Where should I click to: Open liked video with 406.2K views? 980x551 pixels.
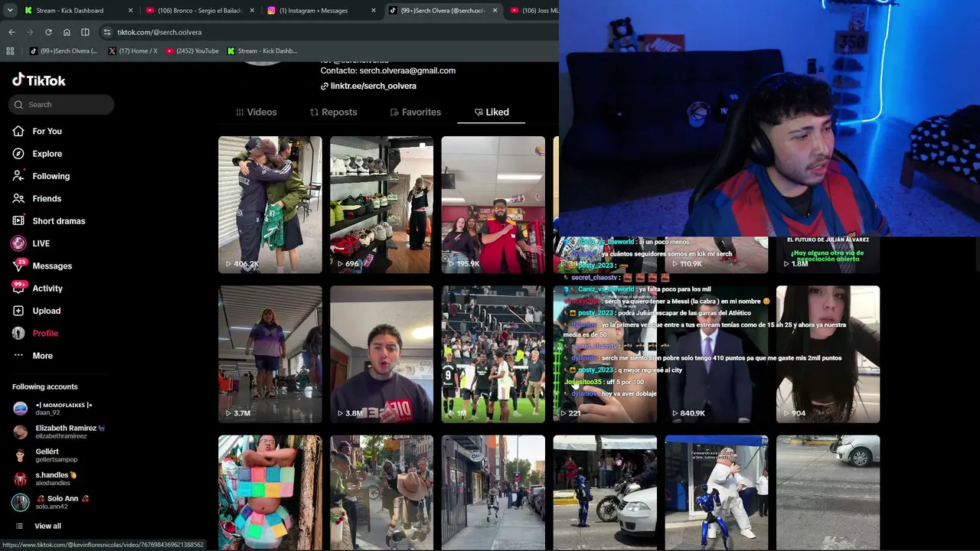(x=270, y=204)
